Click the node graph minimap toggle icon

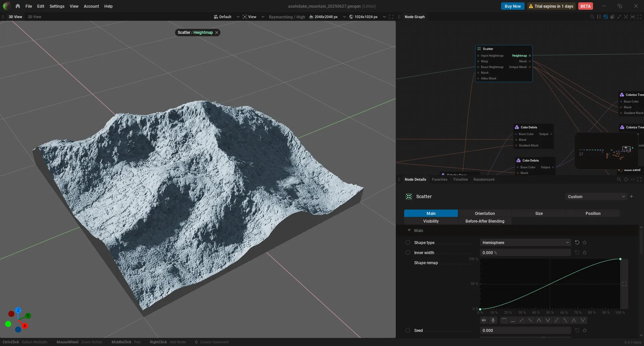(606, 17)
